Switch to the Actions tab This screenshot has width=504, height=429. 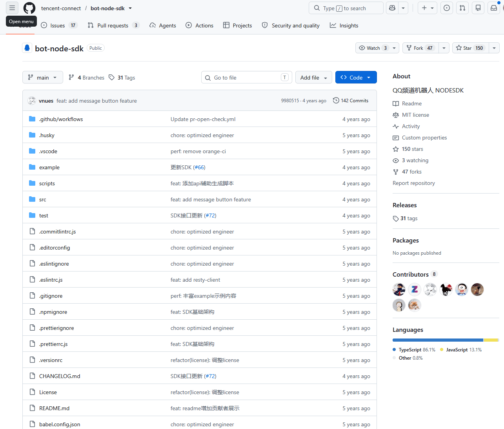[x=200, y=25]
